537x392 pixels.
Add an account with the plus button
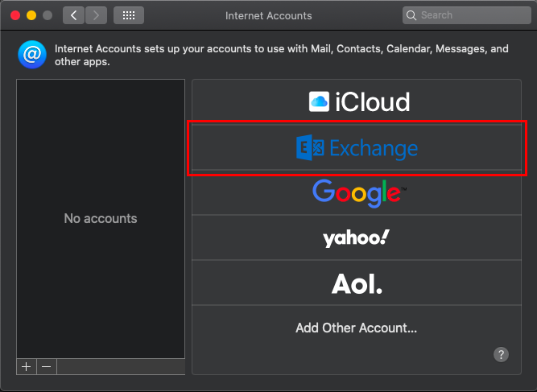click(26, 366)
